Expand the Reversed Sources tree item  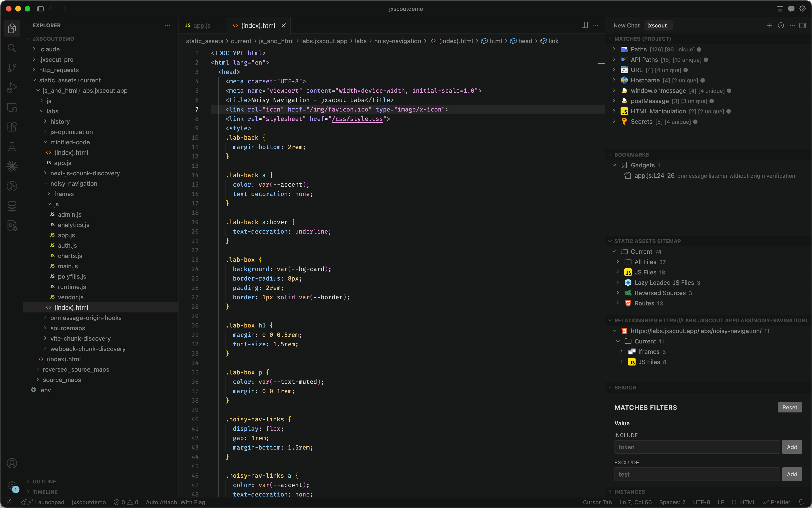(619, 293)
